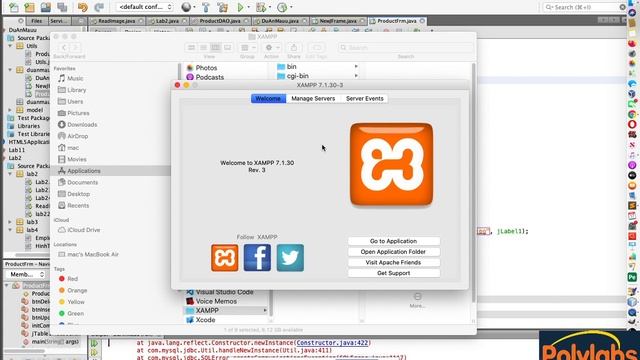Open the default config dropdown in NetBeans
The height and width of the screenshot is (360, 640).
(145, 7)
